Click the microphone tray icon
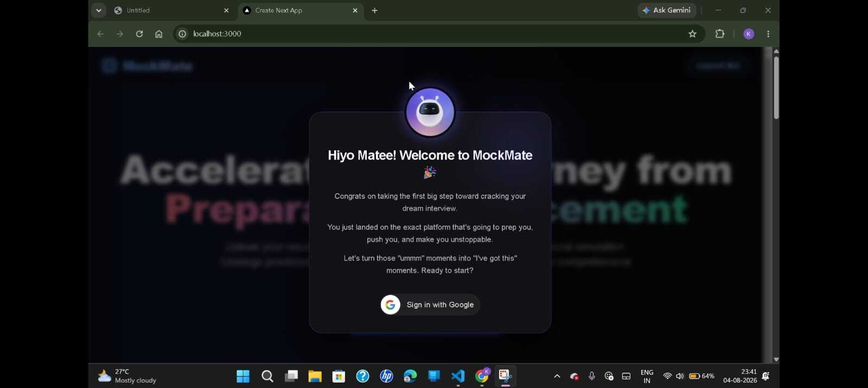 pyautogui.click(x=592, y=376)
